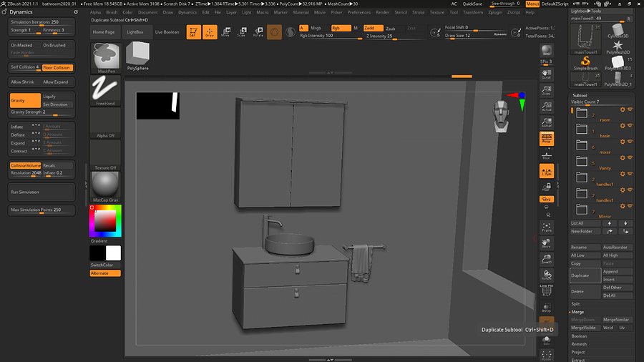Open the Preferences menu

click(359, 12)
